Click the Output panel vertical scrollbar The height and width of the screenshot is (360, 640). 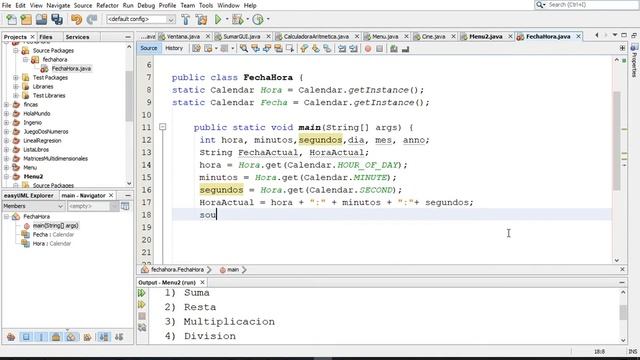click(623, 312)
